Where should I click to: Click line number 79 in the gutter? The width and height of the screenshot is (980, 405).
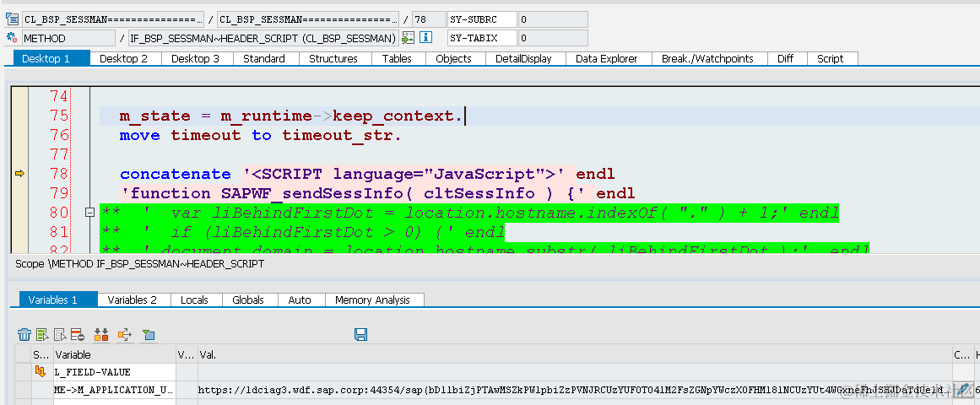(x=59, y=193)
